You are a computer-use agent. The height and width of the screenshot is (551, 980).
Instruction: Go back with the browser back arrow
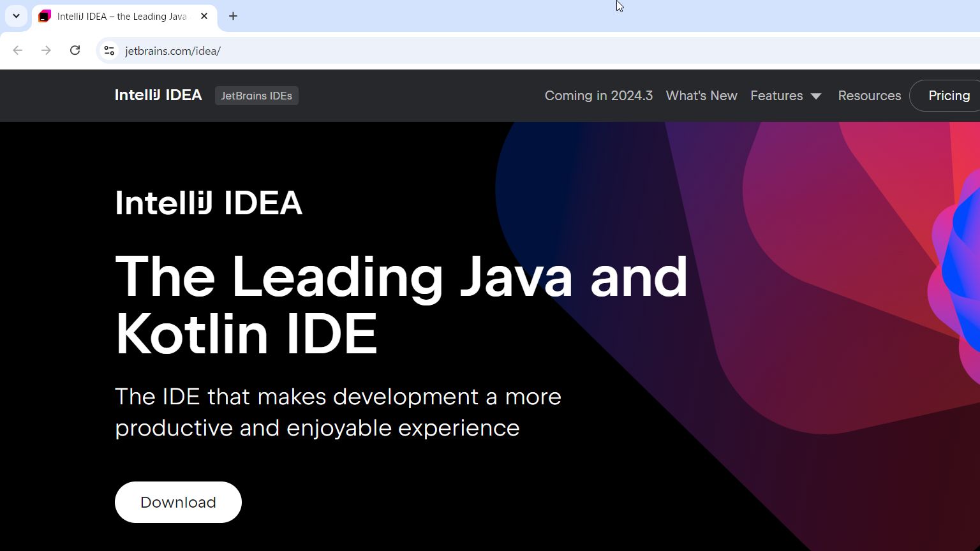pyautogui.click(x=18, y=50)
